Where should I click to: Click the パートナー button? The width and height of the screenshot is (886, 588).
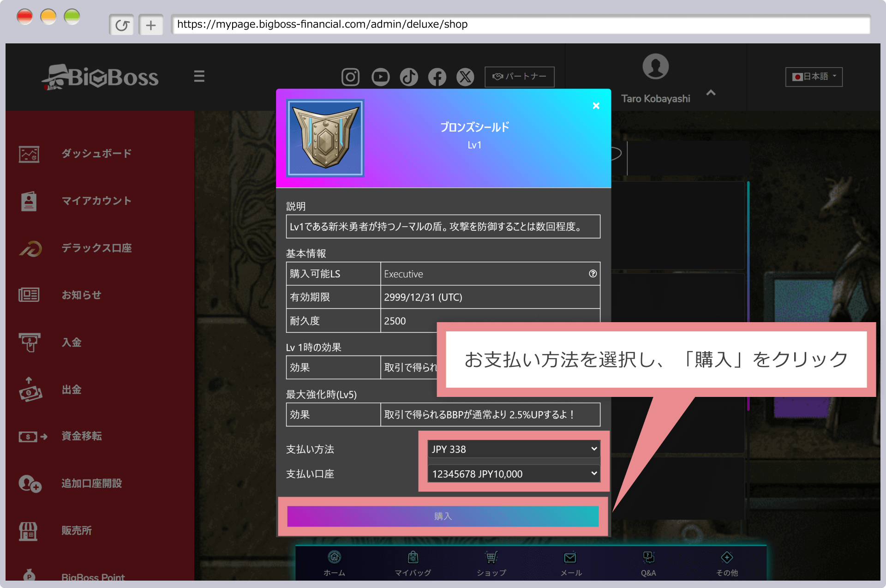pyautogui.click(x=519, y=77)
